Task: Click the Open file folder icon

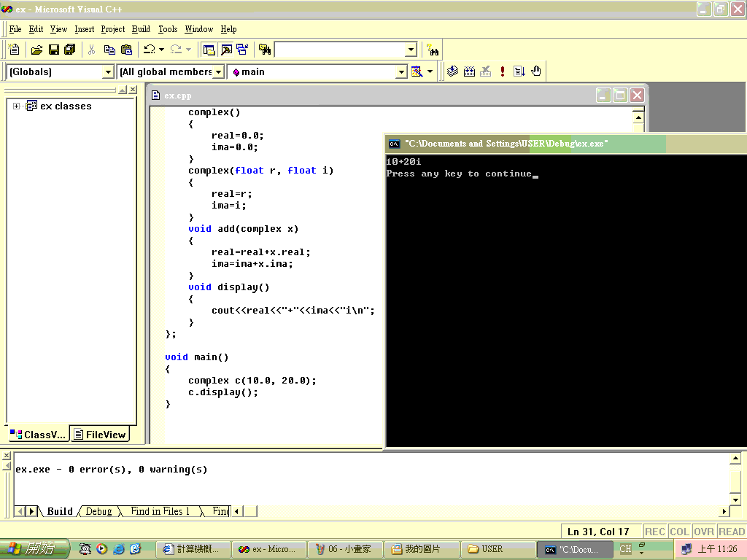Action: pyautogui.click(x=36, y=50)
